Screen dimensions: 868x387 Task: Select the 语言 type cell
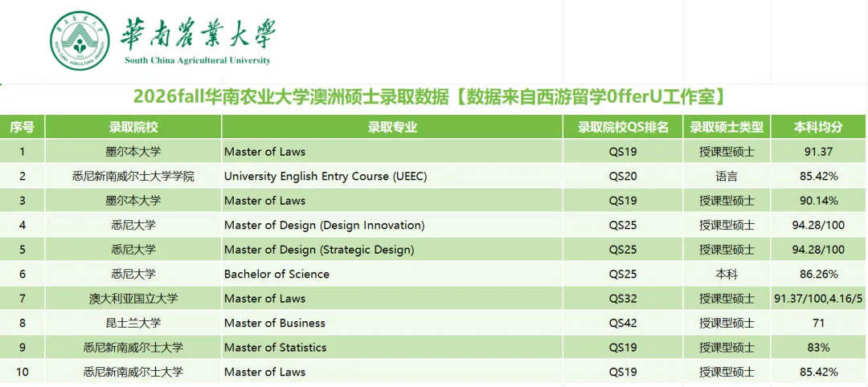[727, 176]
